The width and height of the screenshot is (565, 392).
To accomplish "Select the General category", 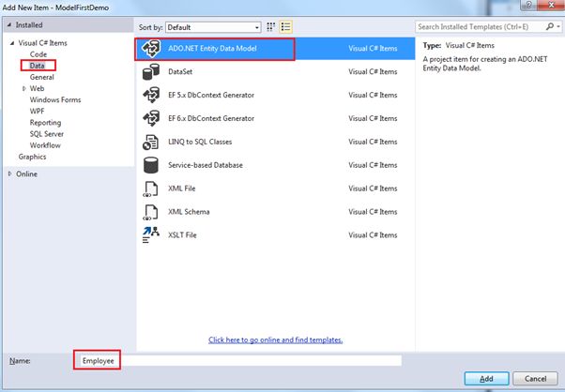I will (x=42, y=77).
